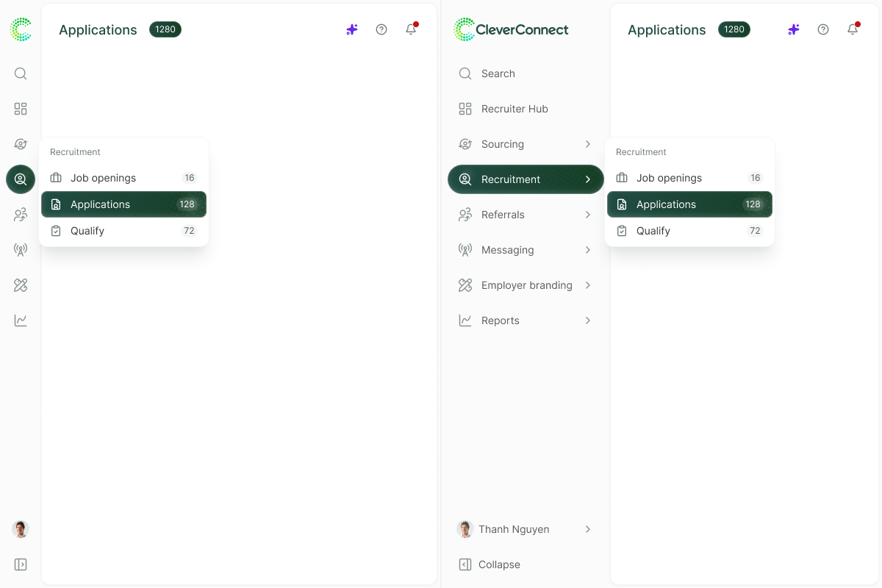Click Recruitment label in expanded sidebar
882x588 pixels.
point(511,179)
